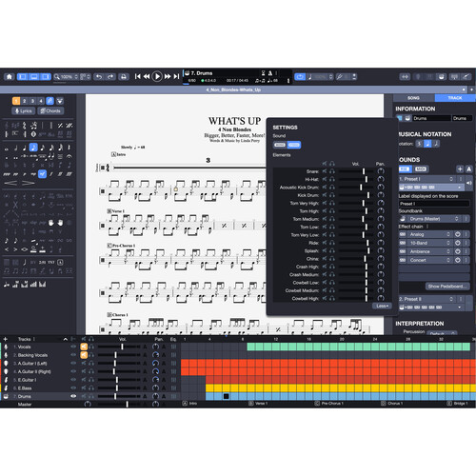The height and width of the screenshot is (476, 476).
Task: Click the Print icon in toolbar
Action: coord(124,77)
